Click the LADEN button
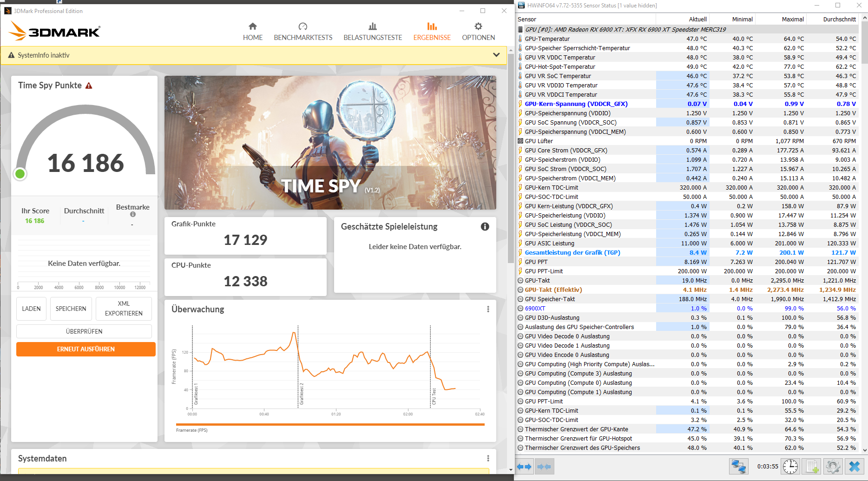This screenshot has height=481, width=868. point(31,309)
